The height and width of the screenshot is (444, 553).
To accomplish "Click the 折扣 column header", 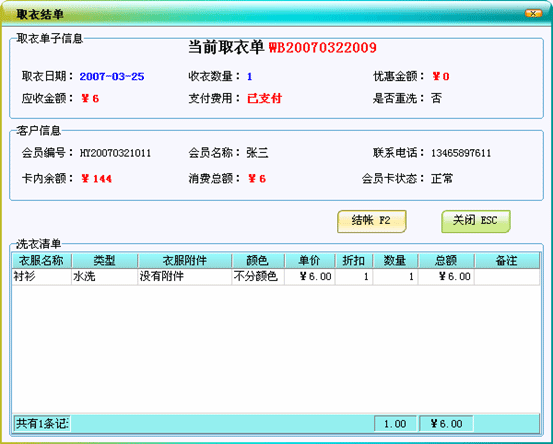I will click(x=354, y=261).
